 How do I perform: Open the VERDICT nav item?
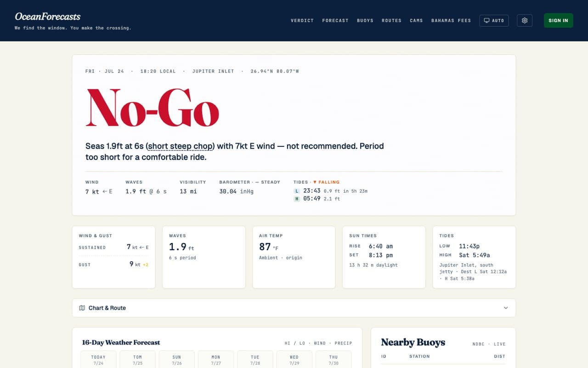302,21
